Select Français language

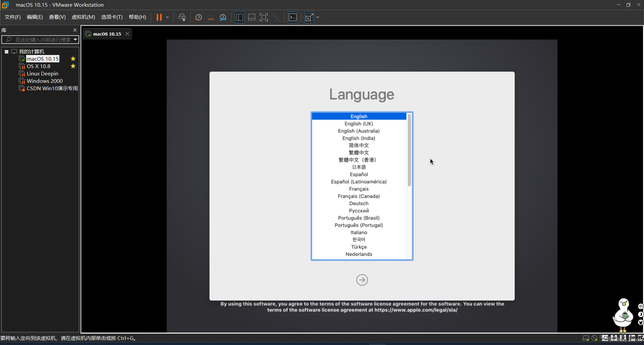click(359, 189)
